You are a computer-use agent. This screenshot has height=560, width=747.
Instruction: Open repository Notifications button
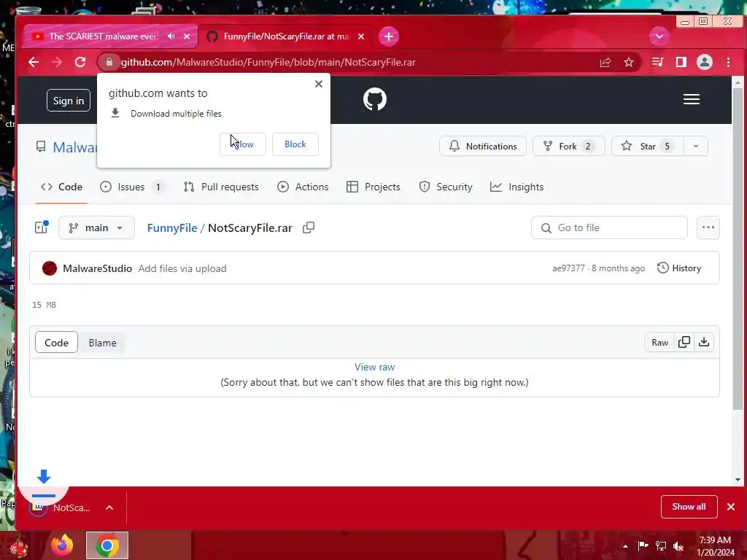[483, 146]
